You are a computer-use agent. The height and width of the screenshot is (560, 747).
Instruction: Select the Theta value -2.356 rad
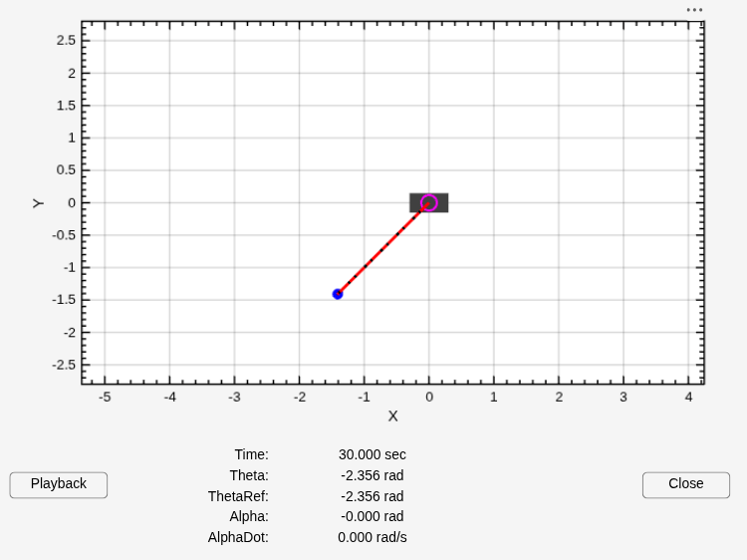373,475
